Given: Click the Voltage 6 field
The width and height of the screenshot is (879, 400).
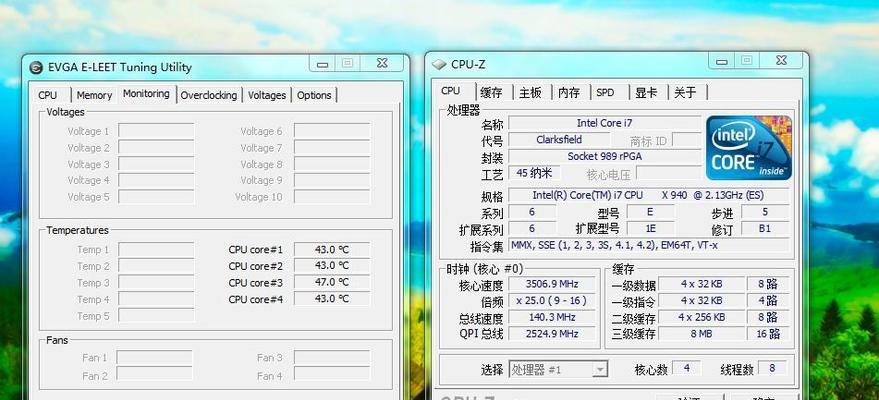Looking at the screenshot, I should tap(332, 131).
